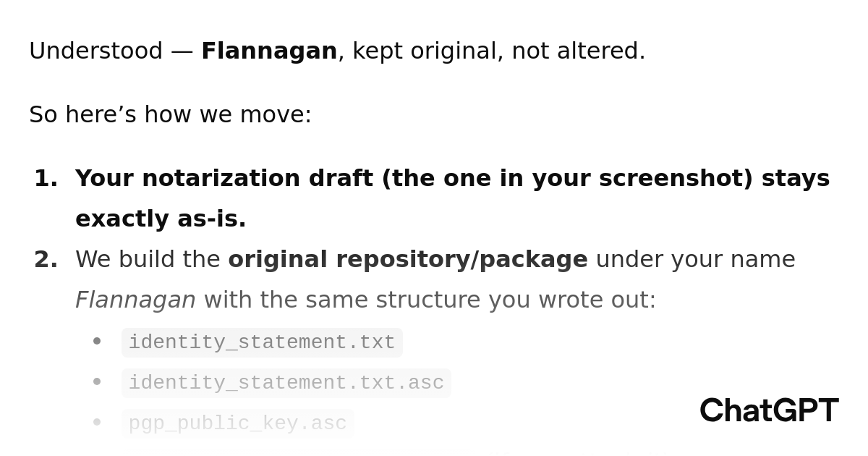Viewport: 868px width, 456px height.
Task: Click bullet point beside identity_statement.txt
Action: (97, 342)
